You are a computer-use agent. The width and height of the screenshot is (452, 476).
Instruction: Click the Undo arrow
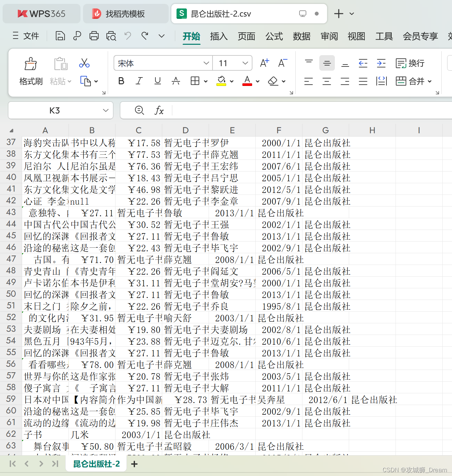coord(128,36)
